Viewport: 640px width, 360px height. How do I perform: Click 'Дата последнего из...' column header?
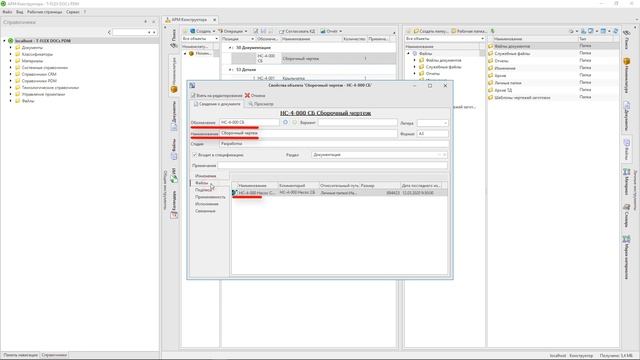[x=420, y=185]
